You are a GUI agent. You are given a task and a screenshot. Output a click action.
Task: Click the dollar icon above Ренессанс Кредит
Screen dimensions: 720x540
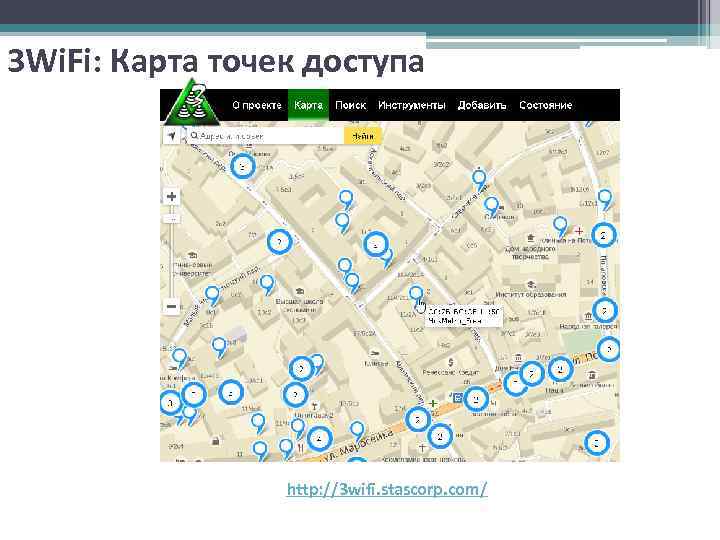click(x=450, y=363)
